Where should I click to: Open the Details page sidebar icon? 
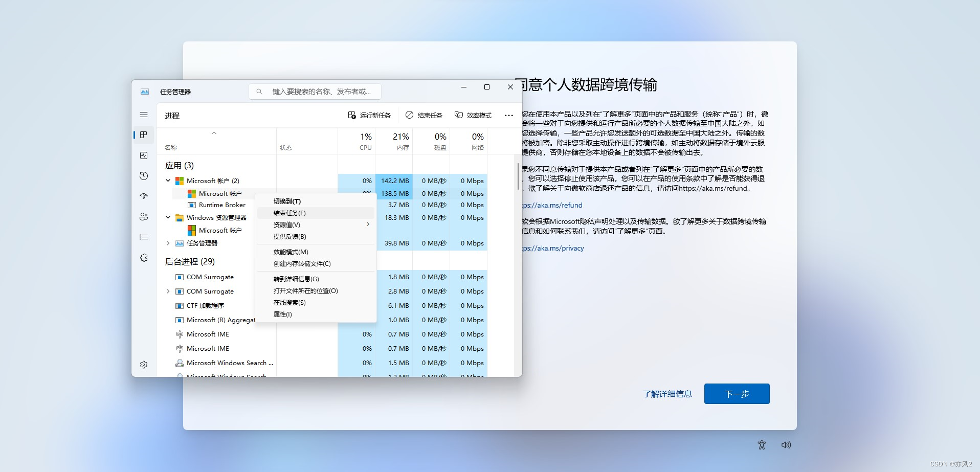pyautogui.click(x=144, y=237)
